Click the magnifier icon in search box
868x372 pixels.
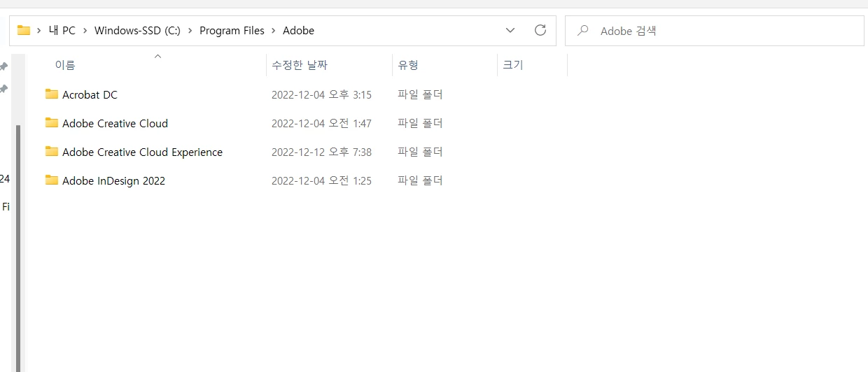click(582, 31)
